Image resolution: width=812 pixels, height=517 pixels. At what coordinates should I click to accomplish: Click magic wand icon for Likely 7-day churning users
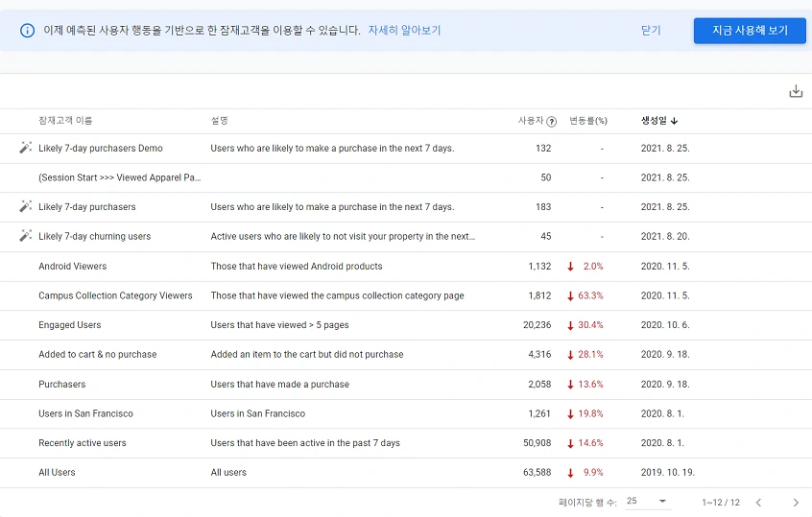25,236
